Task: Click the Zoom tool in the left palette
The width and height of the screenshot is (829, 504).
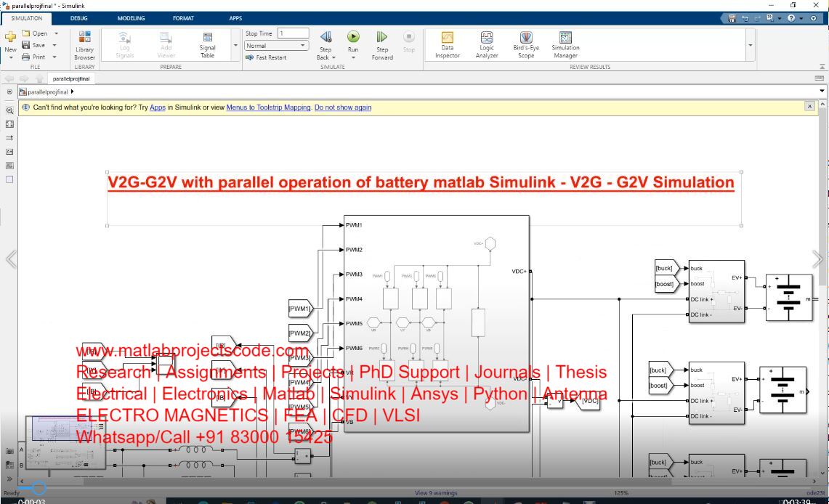Action: click(9, 110)
